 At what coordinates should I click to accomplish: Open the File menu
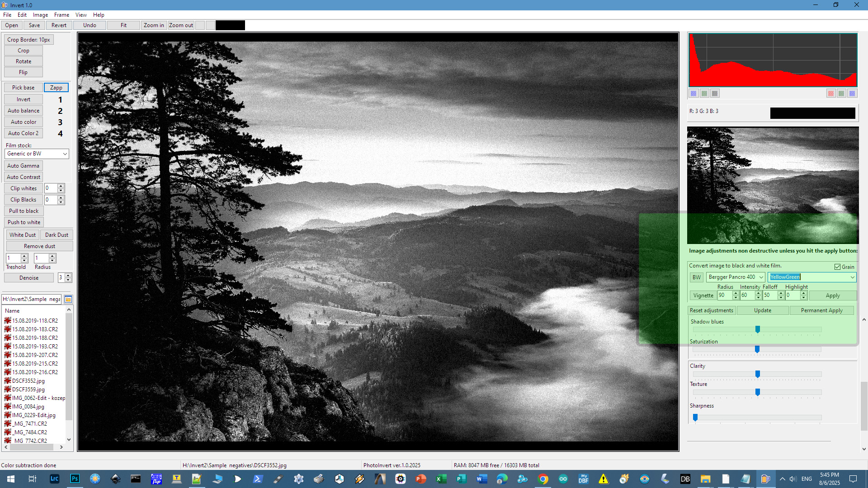tap(7, 15)
